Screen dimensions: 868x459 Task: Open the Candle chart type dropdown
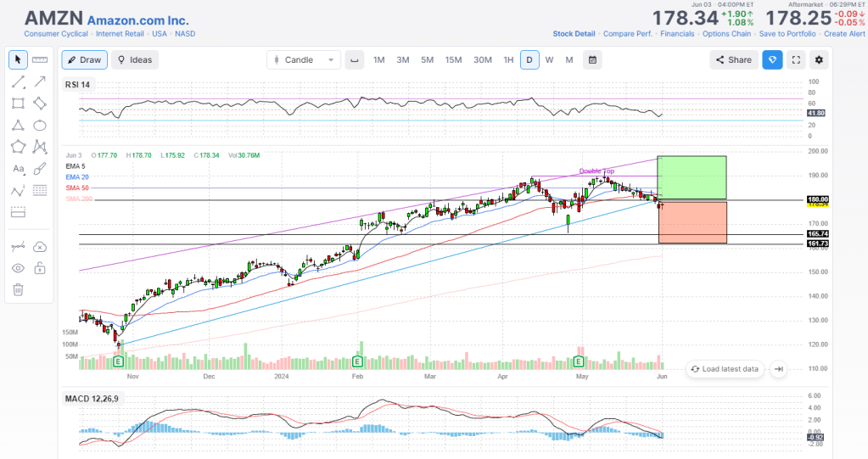pyautogui.click(x=304, y=59)
